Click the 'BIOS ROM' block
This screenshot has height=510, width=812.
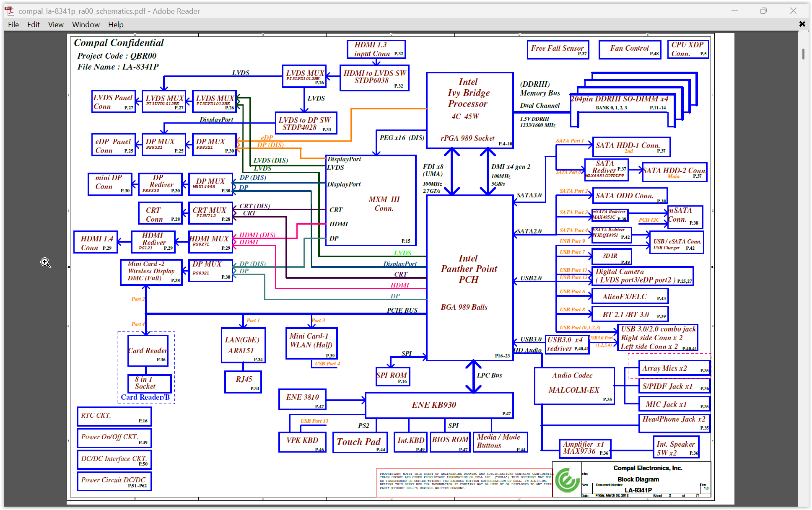(450, 442)
